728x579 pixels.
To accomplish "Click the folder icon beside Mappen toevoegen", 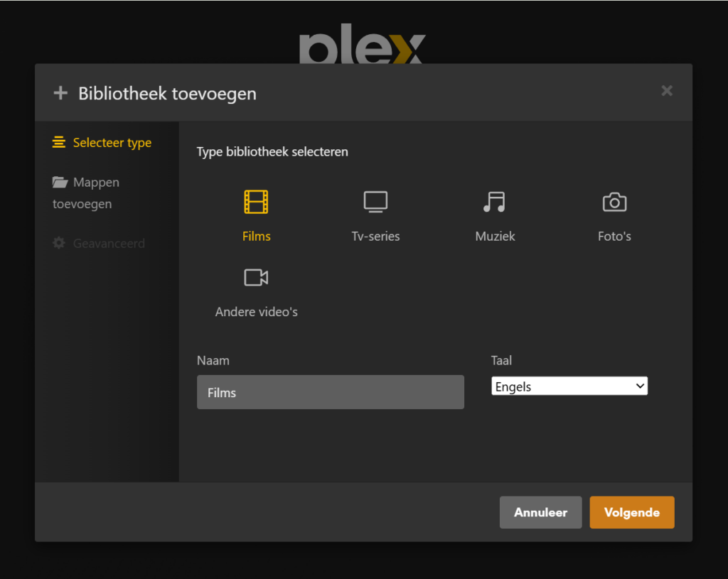I will click(x=60, y=183).
